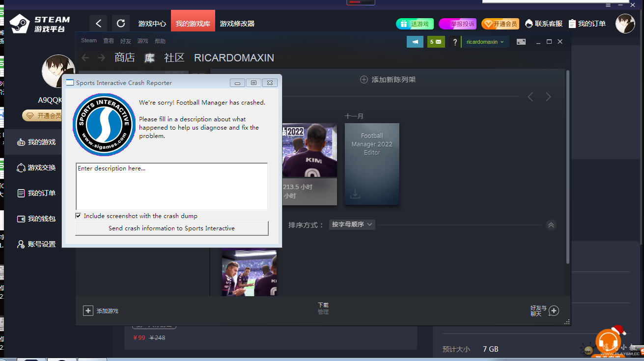Viewport: 644px width, 361px height.
Task: Click the Football Manager 2022 cover with KIM shirt
Action: pos(309,150)
